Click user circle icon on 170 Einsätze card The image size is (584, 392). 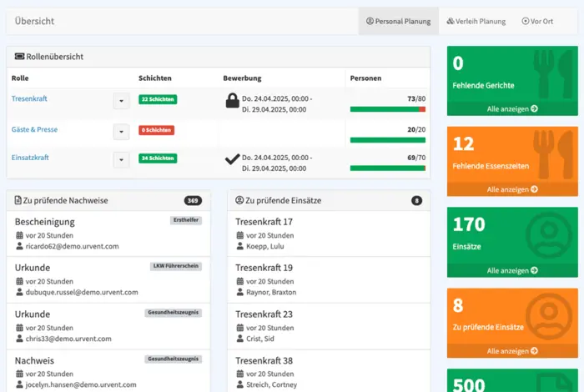(x=549, y=235)
